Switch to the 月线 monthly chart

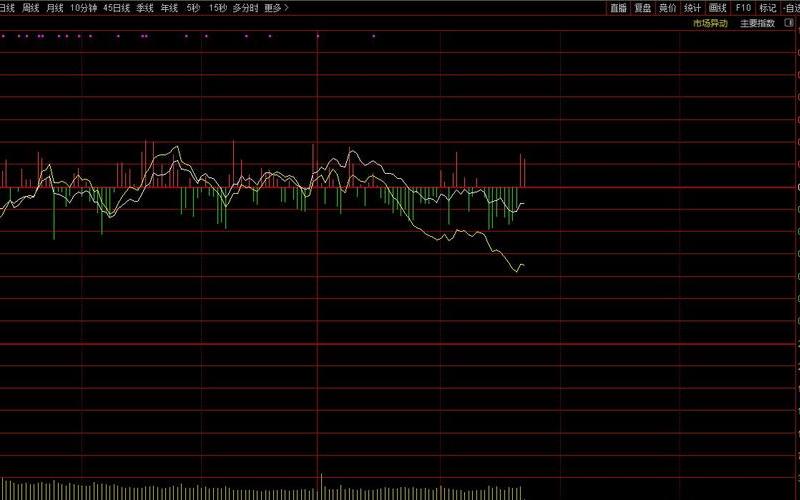[x=55, y=7]
